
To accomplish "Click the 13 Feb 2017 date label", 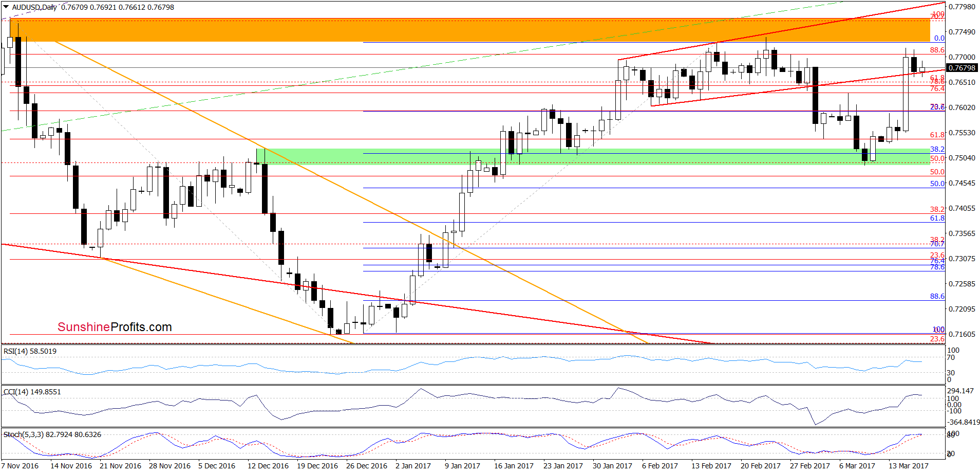I will 711,466.
